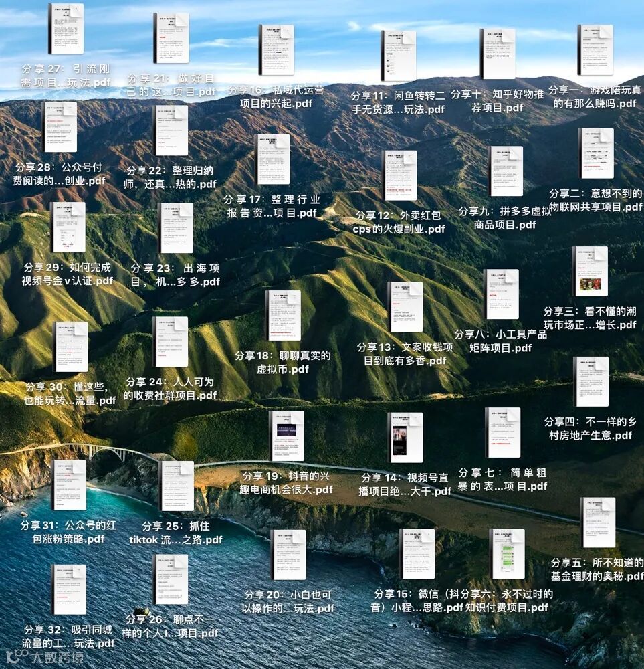Select the 分享17 整理行业报告 PDF icon
The height and width of the screenshot is (669, 644).
pyautogui.click(x=274, y=159)
